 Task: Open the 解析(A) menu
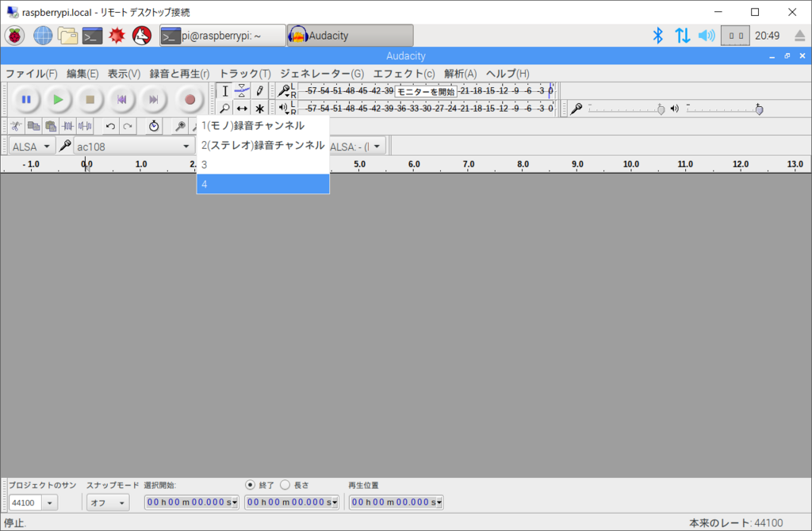pyautogui.click(x=461, y=74)
